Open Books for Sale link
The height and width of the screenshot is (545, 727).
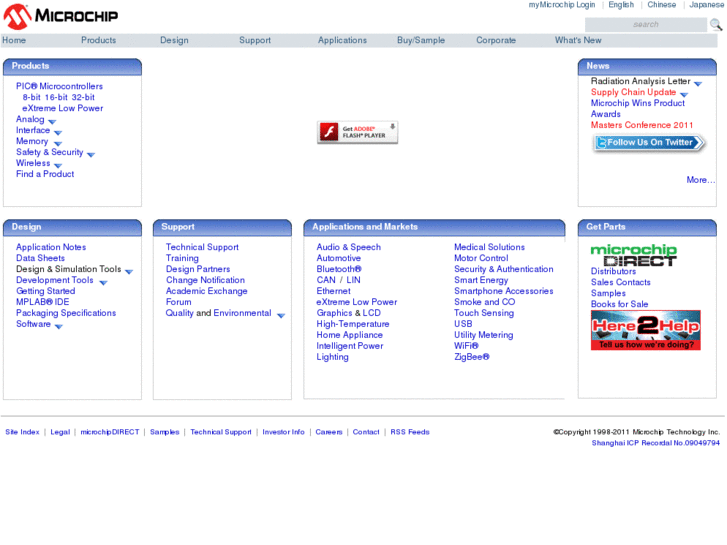(619, 304)
